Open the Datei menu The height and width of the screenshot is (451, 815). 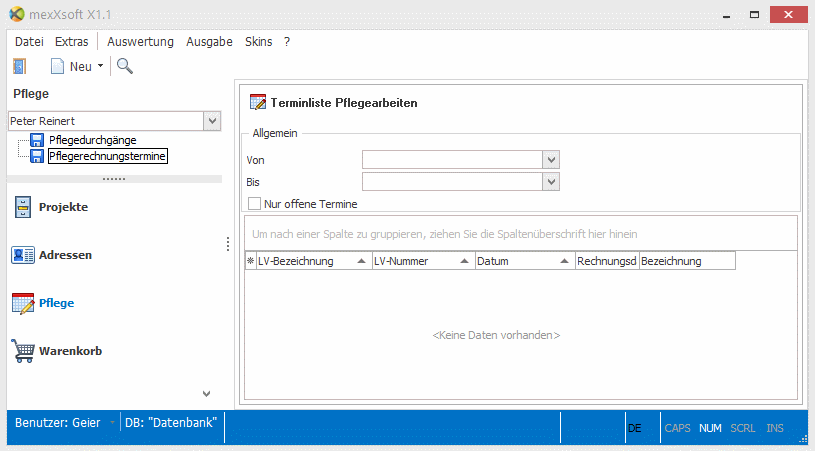pyautogui.click(x=29, y=42)
